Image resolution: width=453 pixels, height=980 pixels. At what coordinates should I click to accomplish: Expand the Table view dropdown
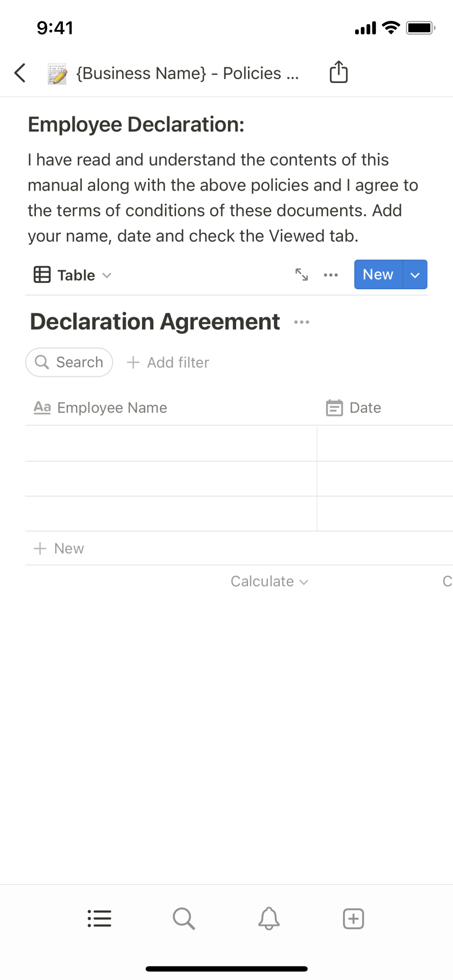73,275
